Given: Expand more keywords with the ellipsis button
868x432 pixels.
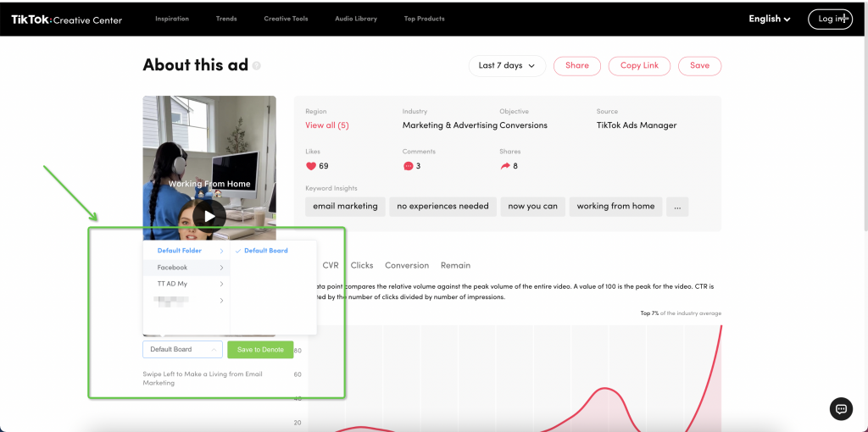Looking at the screenshot, I should click(x=677, y=207).
